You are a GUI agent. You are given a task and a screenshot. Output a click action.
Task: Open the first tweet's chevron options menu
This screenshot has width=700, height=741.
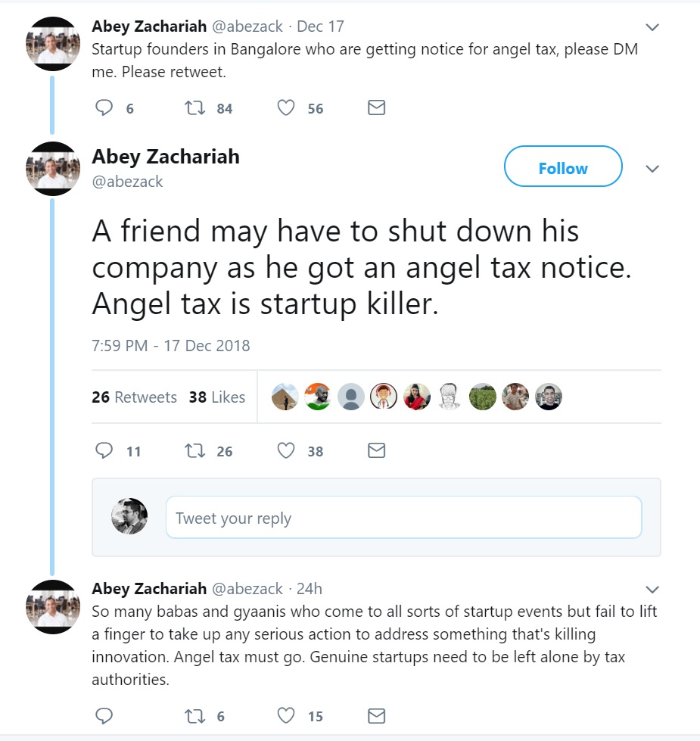point(652,27)
